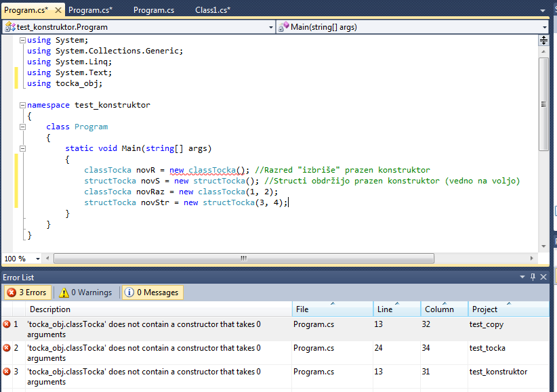Click the method icon beside Main(string[] args)
This screenshot has height=392, width=557.
click(x=284, y=27)
